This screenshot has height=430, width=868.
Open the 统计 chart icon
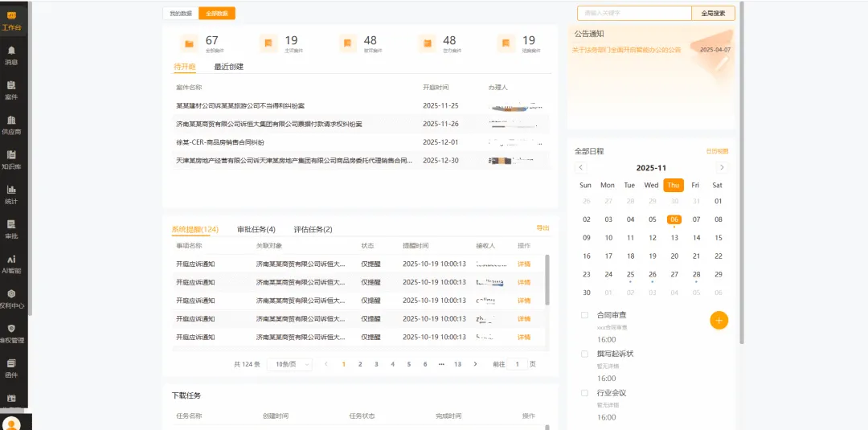(x=11, y=194)
